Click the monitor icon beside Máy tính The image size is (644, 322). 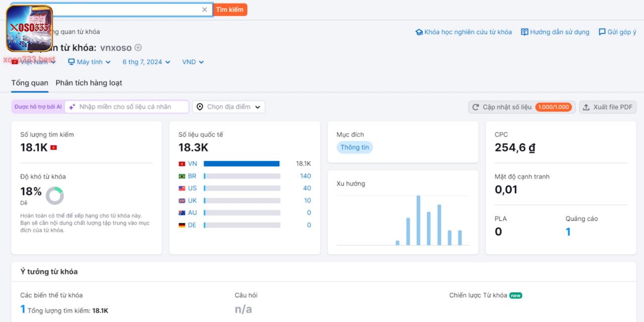point(70,61)
